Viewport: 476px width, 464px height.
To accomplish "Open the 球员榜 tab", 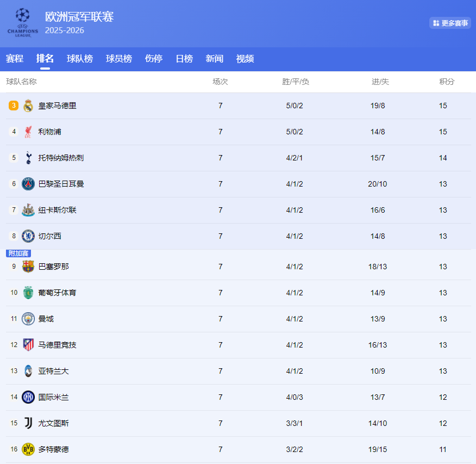I will (119, 58).
